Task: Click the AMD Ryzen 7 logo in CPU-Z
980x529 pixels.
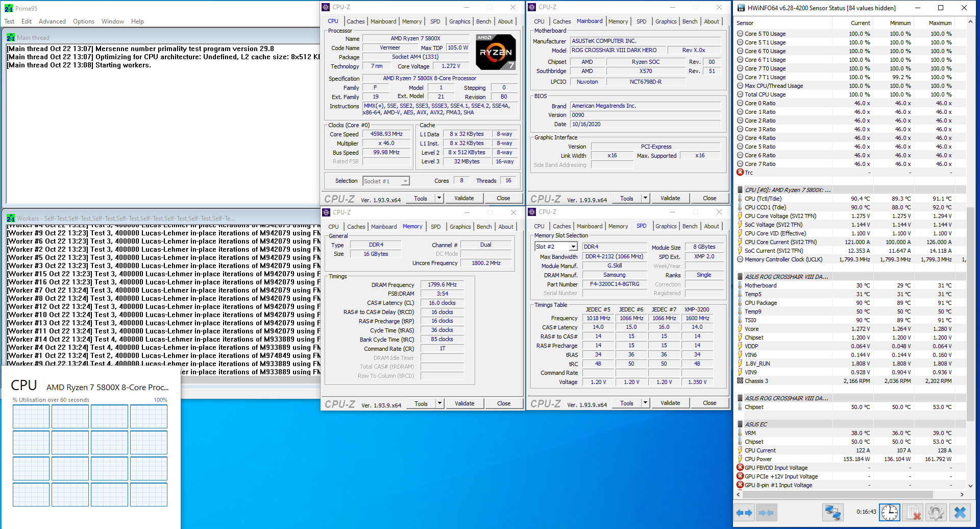Action: [x=495, y=52]
